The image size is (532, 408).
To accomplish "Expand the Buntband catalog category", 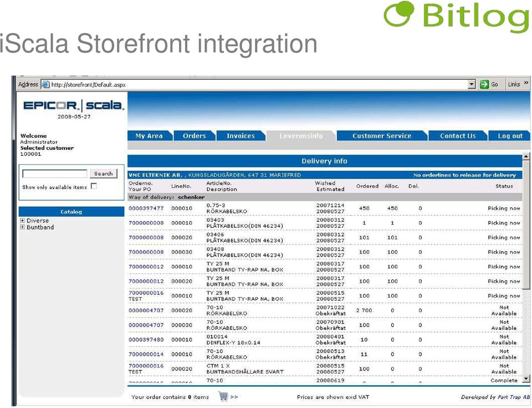I will pos(22,227).
